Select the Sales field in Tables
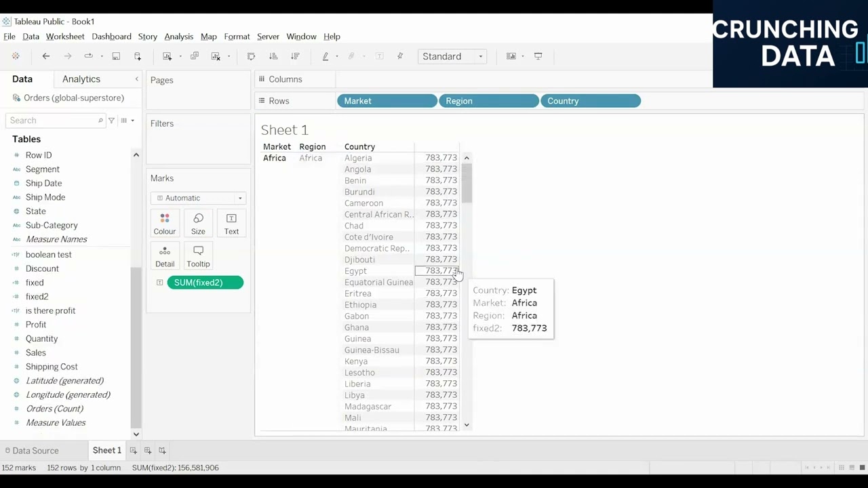The height and width of the screenshot is (488, 868). click(x=36, y=352)
